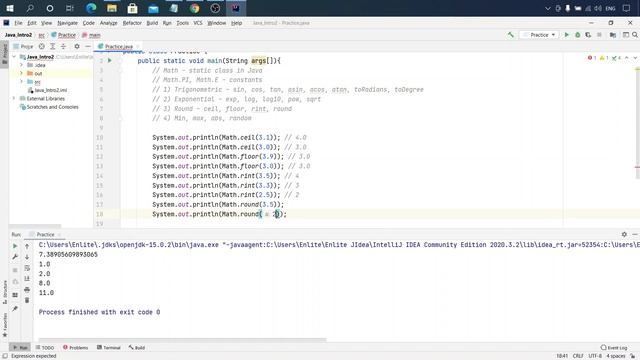Run with coverage from the top toolbar
The width and height of the screenshot is (640, 360).
[x=588, y=35]
